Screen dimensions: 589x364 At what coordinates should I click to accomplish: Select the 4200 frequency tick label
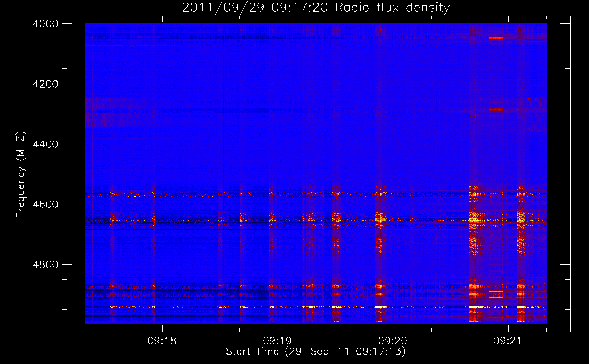coord(46,84)
